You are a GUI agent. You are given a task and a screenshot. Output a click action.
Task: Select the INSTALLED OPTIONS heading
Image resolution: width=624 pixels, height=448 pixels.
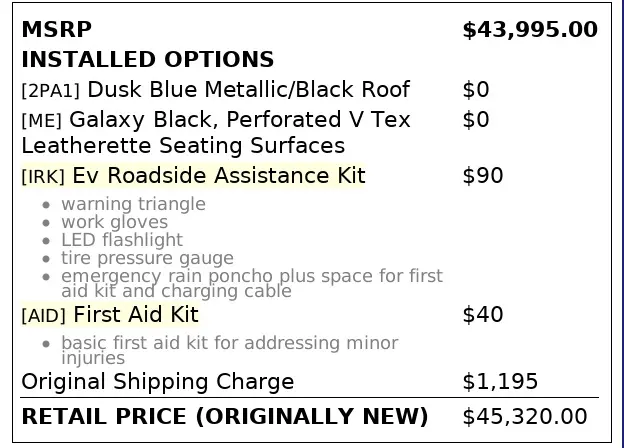click(147, 60)
